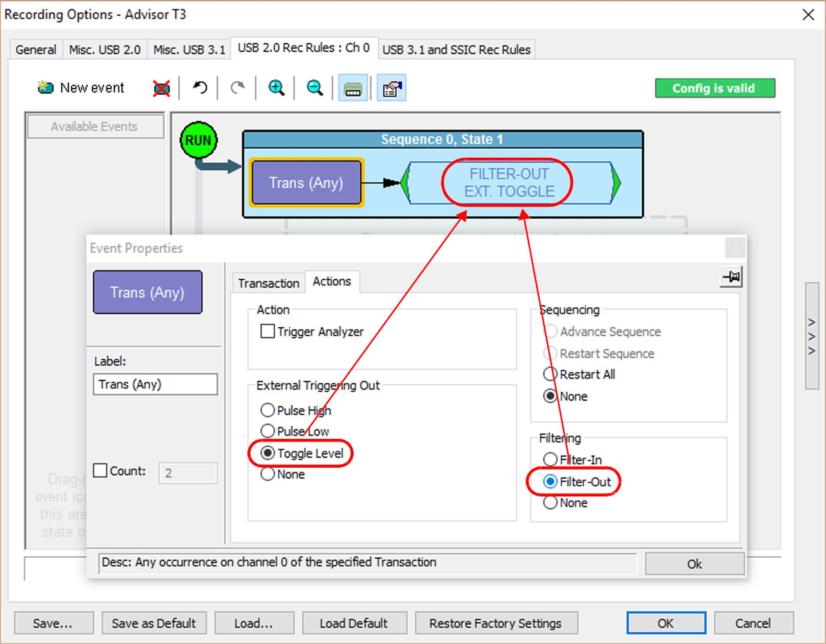Select Toggle Level radio button
The width and height of the screenshot is (826, 644).
tap(267, 453)
